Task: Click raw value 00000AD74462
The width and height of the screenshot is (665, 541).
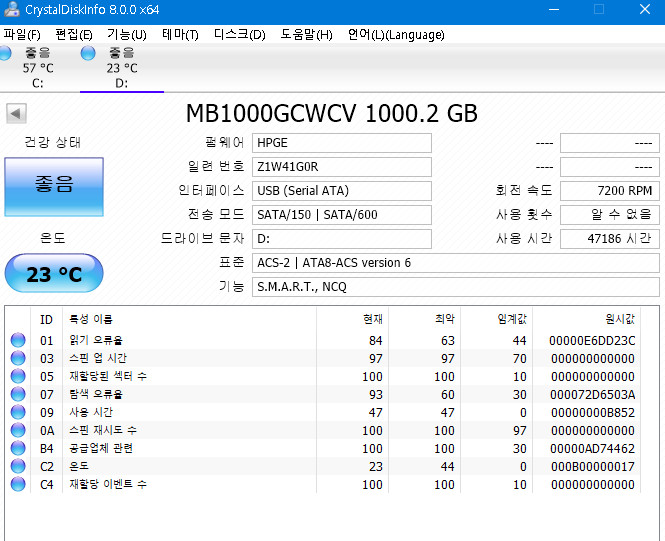Action: 592,449
